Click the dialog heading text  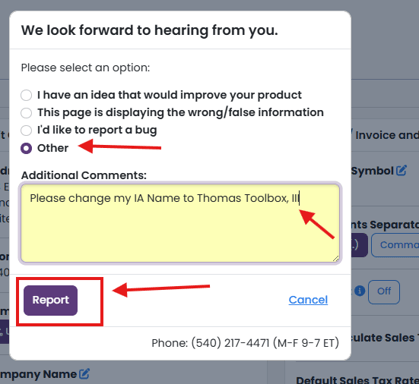(x=149, y=30)
